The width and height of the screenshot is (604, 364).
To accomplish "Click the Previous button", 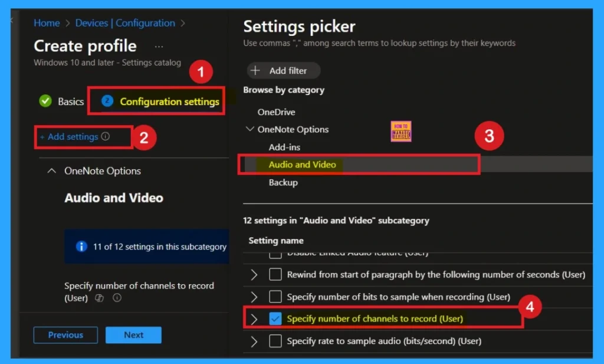I will 65,335.
